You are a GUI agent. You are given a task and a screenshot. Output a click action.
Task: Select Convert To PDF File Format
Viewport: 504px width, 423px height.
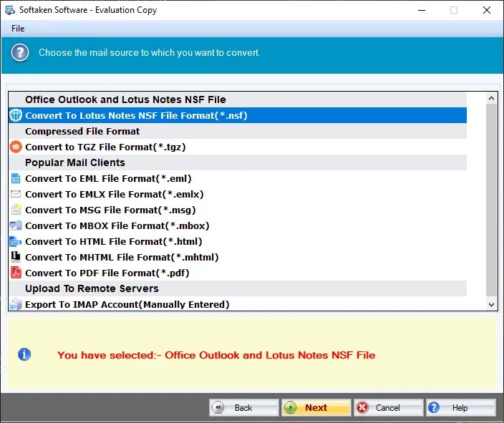pyautogui.click(x=238, y=273)
